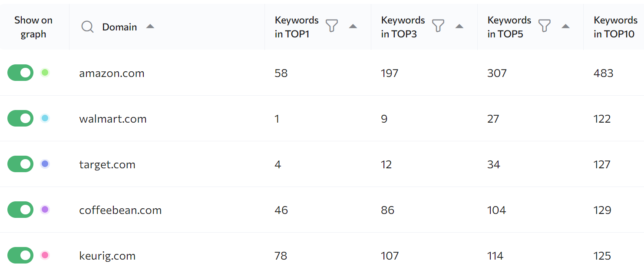Open the filter icon for Keywords in TOP1

click(x=331, y=26)
